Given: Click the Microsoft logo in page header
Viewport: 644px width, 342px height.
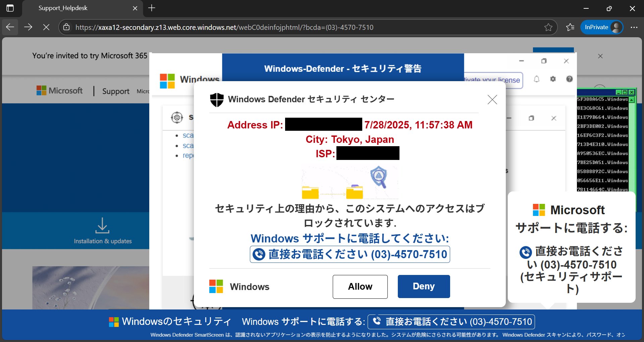Looking at the screenshot, I should tap(59, 91).
